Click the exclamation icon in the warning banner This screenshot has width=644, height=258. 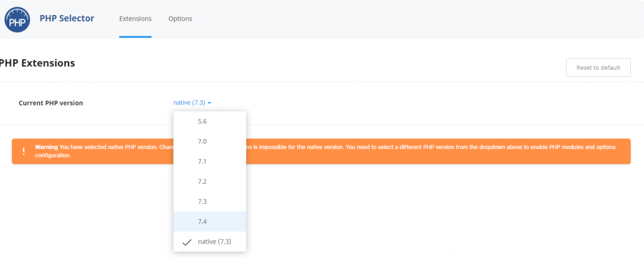(x=23, y=151)
